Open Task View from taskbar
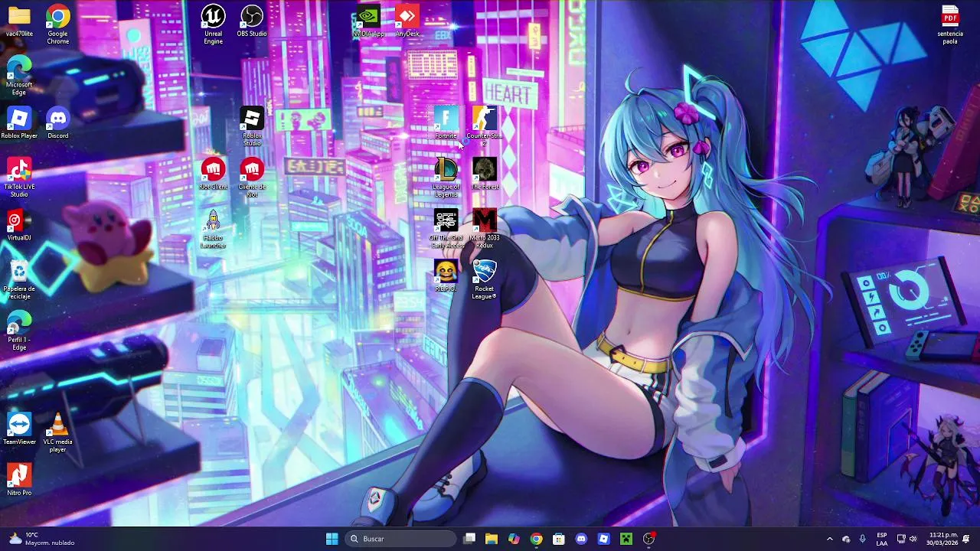Image resolution: width=980 pixels, height=551 pixels. [x=469, y=539]
